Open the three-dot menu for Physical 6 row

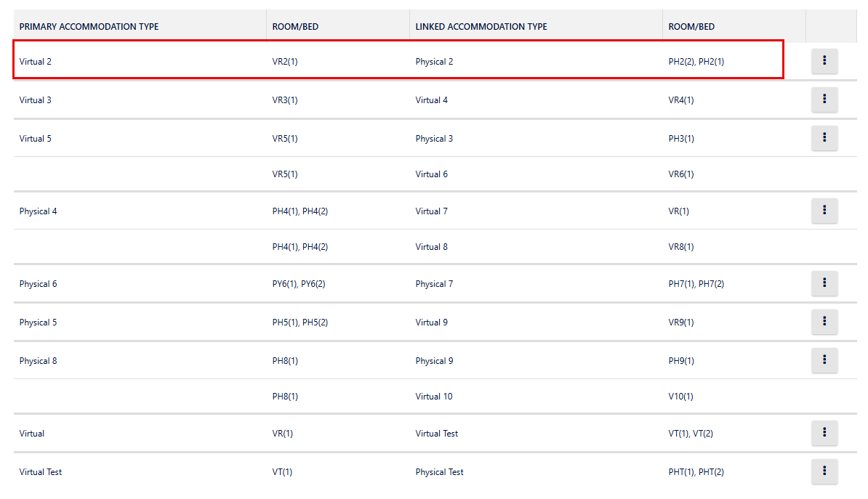[824, 283]
